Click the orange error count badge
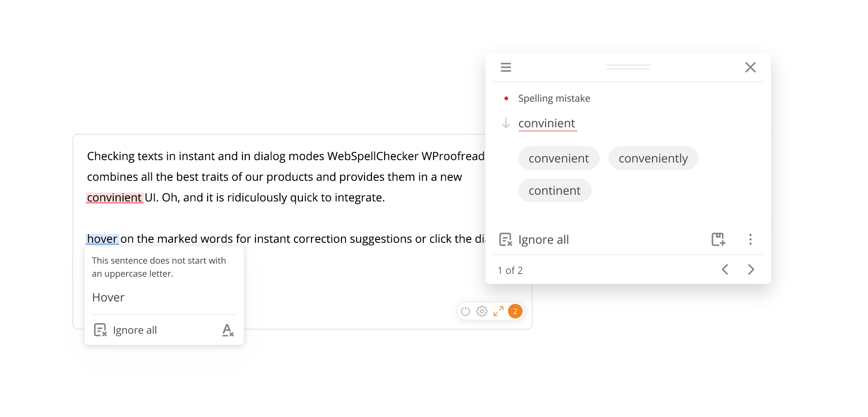Screen dimensions: 868x417 [x=515, y=311]
